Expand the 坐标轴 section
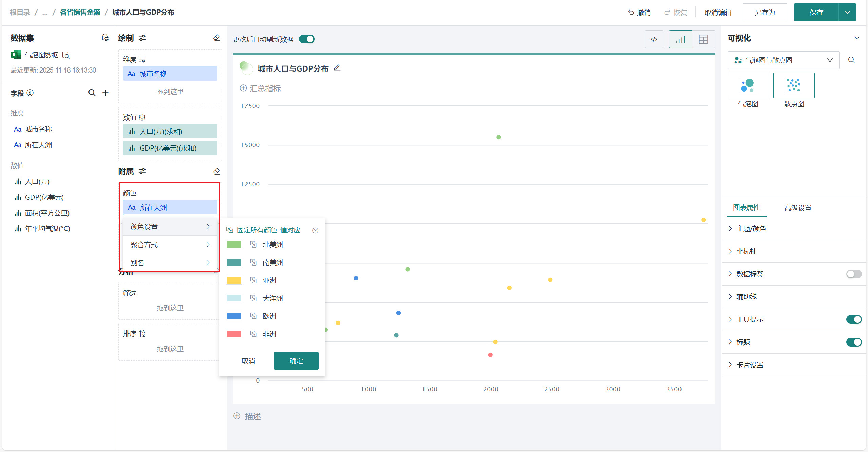This screenshot has width=868, height=452. click(746, 251)
